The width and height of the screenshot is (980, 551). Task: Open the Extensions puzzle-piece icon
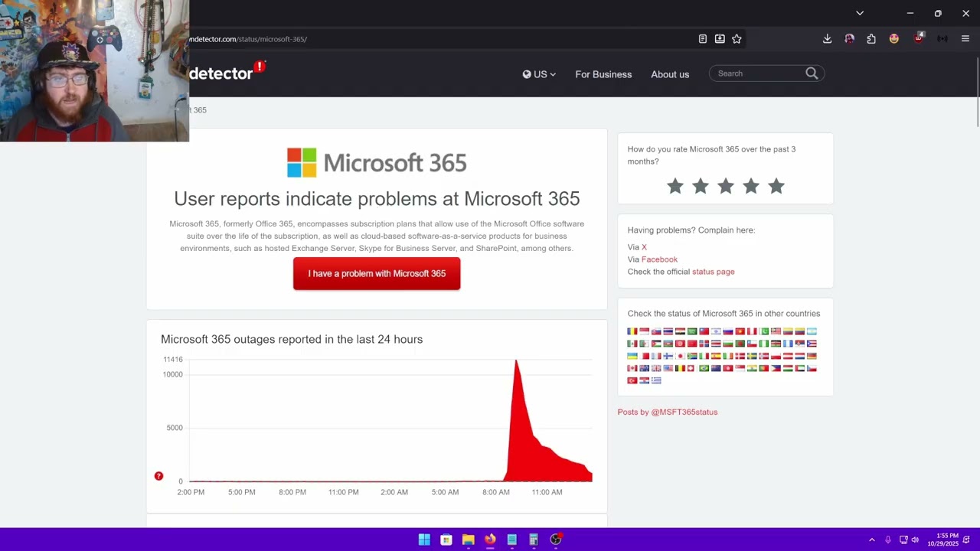[871, 39]
